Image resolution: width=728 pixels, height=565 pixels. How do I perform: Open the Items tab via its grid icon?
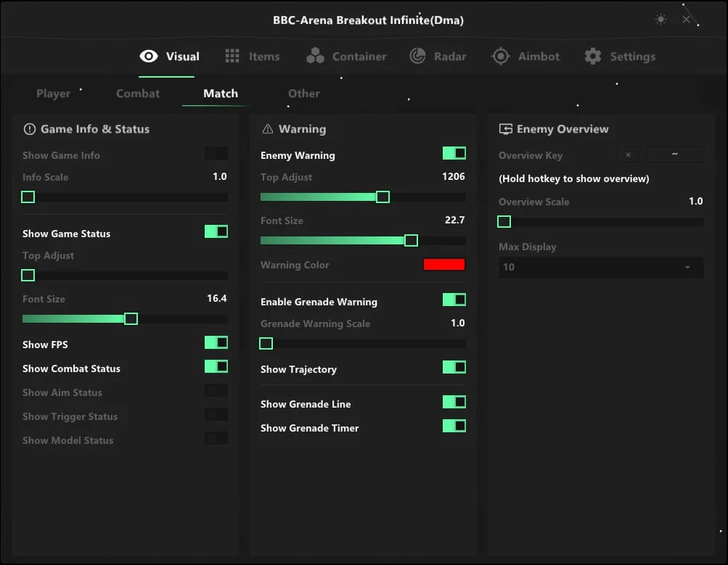tap(232, 56)
